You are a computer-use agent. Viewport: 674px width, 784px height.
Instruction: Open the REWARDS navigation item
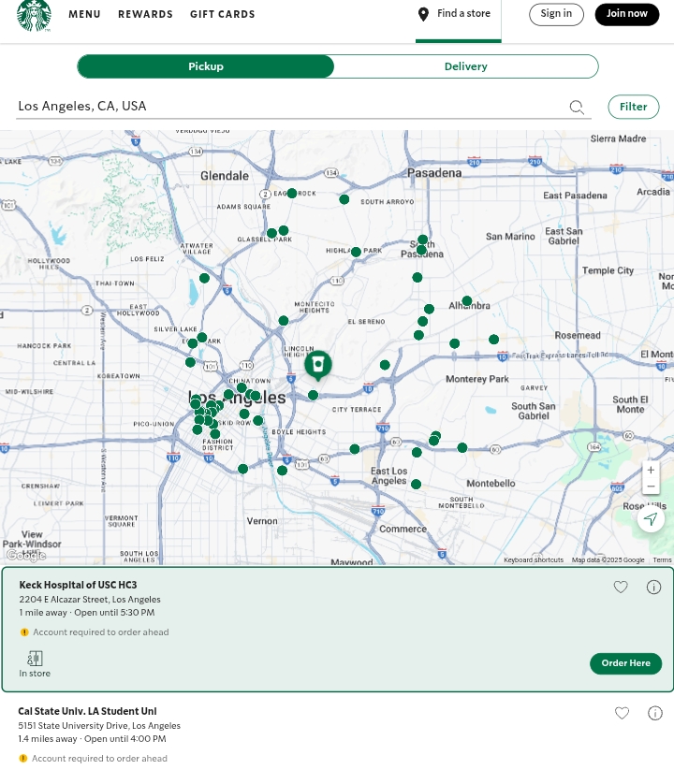146,14
